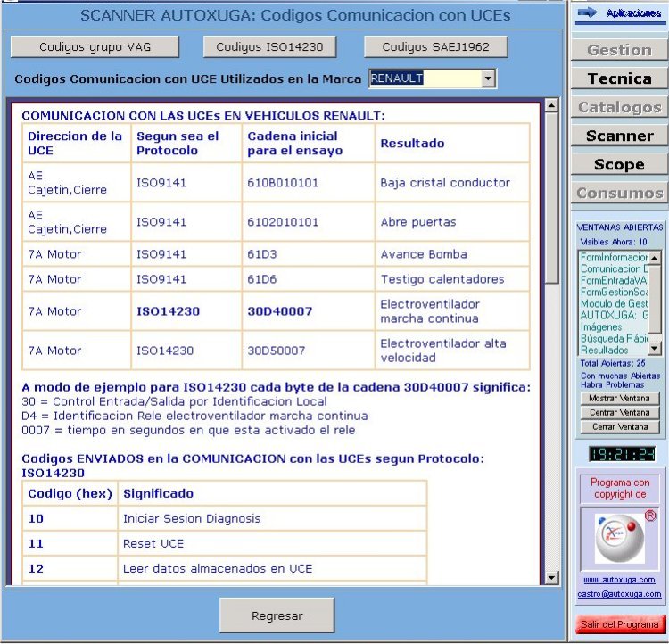
Task: Open the brand dropdown showing RENAULT
Action: [488, 78]
